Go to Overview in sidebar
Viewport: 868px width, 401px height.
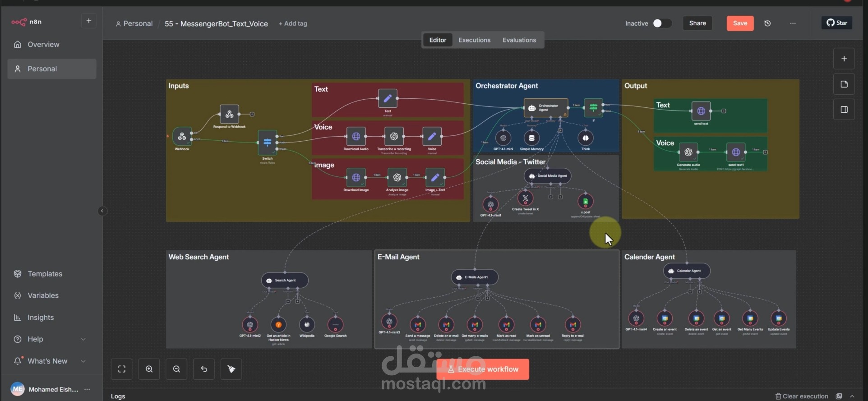pyautogui.click(x=51, y=44)
